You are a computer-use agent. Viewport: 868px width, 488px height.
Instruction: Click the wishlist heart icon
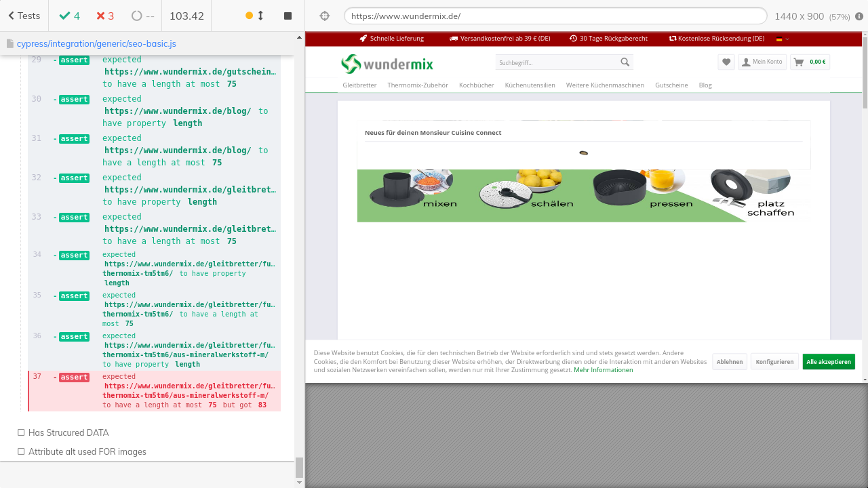(726, 62)
